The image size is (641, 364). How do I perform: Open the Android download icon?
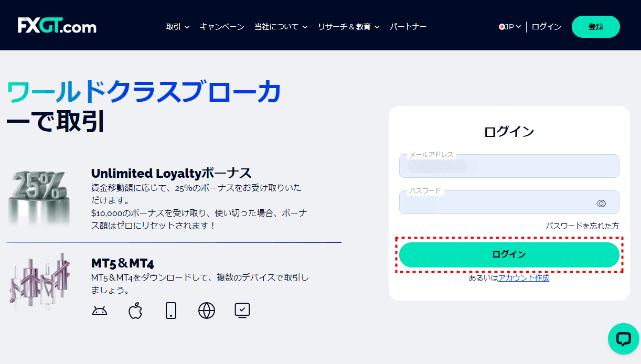click(100, 311)
